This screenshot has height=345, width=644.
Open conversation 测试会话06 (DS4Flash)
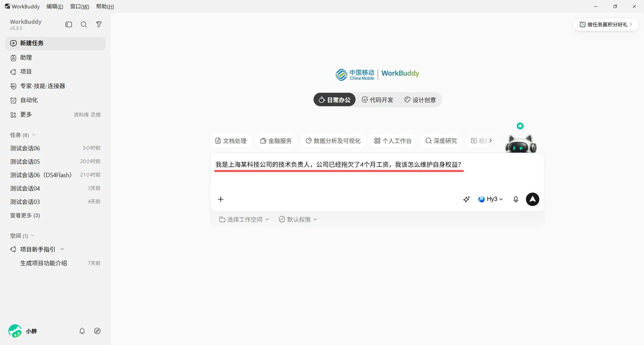(x=55, y=175)
